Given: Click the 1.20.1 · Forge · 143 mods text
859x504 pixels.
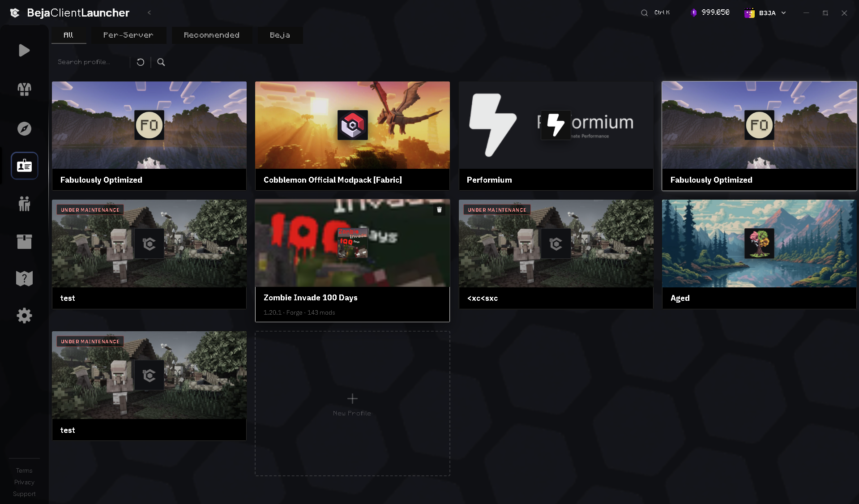Looking at the screenshot, I should point(299,312).
